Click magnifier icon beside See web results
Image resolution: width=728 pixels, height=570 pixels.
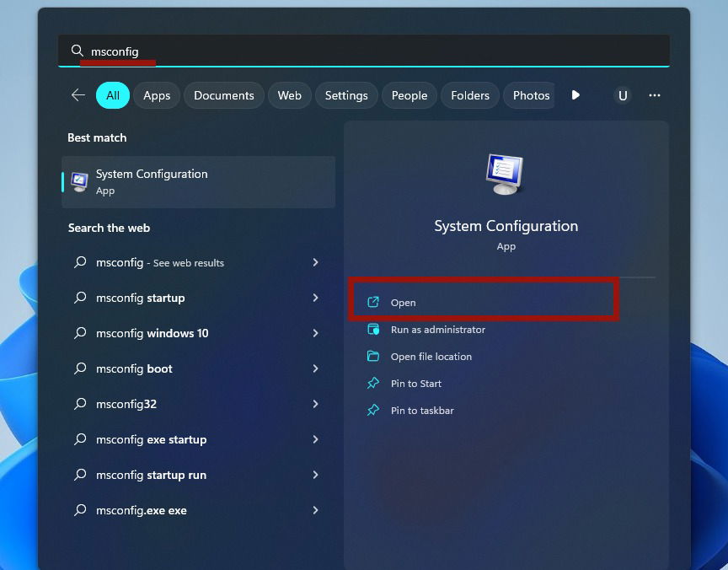[80, 262]
